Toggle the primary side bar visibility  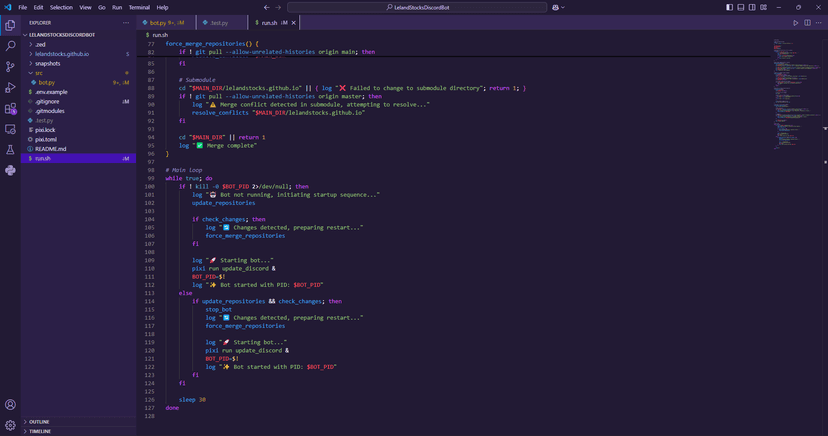729,7
